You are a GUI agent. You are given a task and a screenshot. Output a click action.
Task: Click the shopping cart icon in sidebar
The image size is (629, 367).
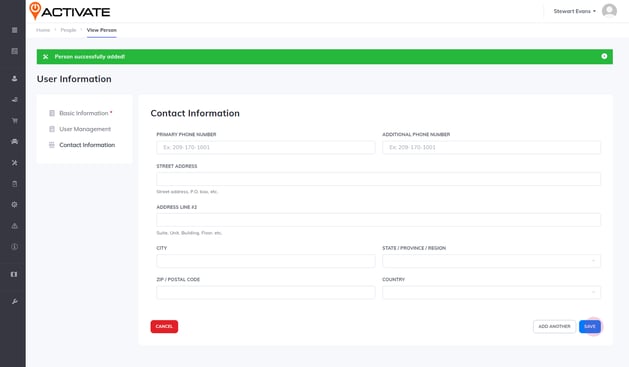[14, 121]
